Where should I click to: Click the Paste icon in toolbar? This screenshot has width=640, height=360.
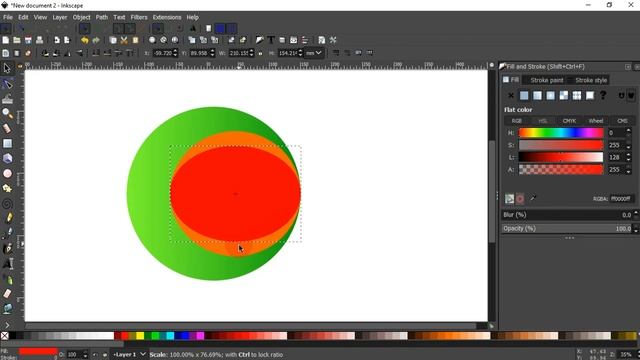(136, 40)
